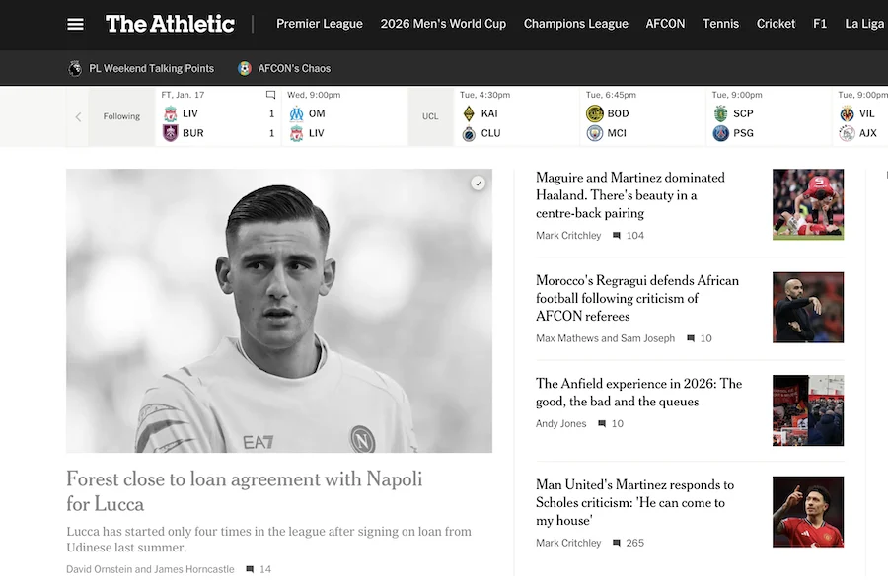Image resolution: width=888 pixels, height=588 pixels.
Task: Open the Tennis section
Action: coord(720,24)
